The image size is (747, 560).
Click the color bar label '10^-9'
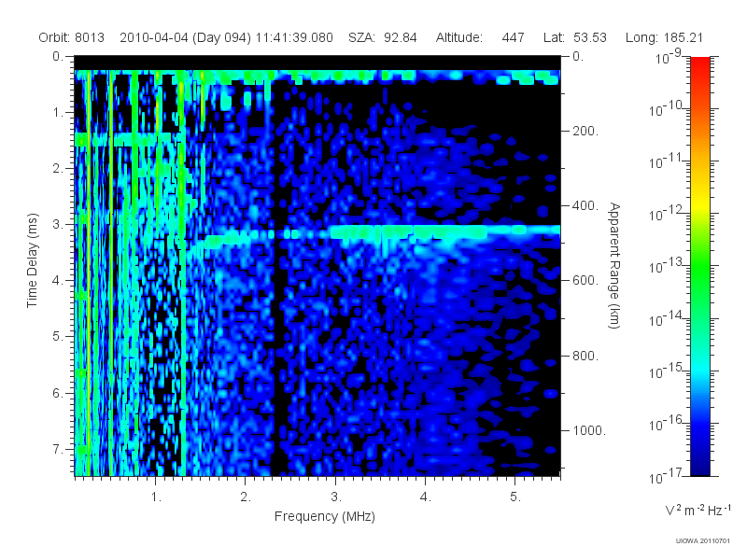pyautogui.click(x=669, y=57)
